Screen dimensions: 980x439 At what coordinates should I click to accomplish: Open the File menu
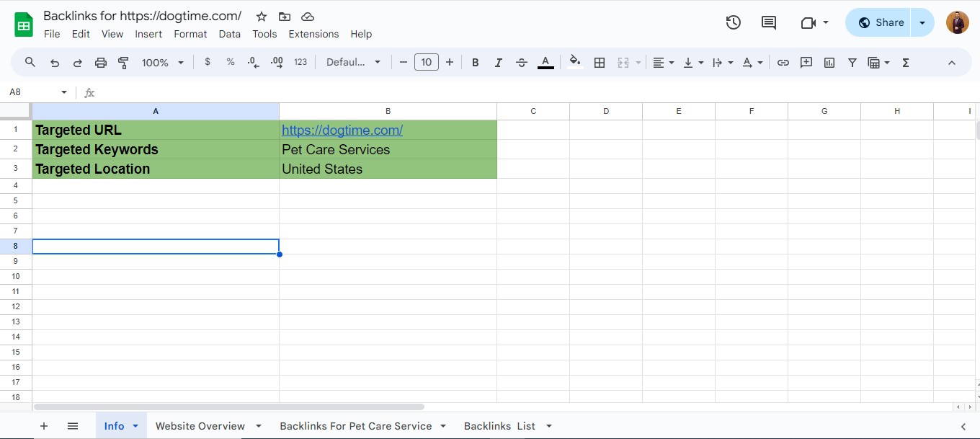click(52, 34)
